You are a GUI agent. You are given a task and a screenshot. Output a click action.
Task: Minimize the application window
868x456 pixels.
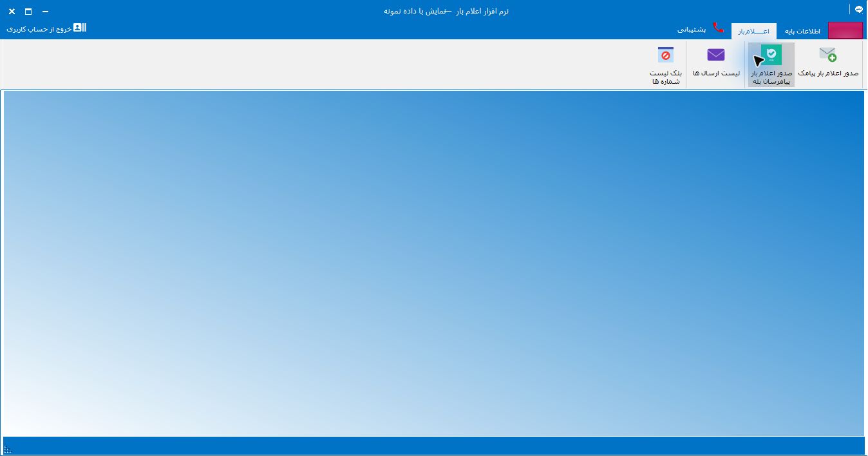coord(45,12)
